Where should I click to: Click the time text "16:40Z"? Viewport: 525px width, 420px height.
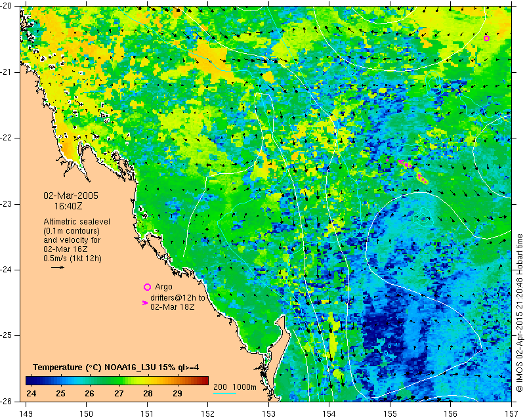(68, 206)
